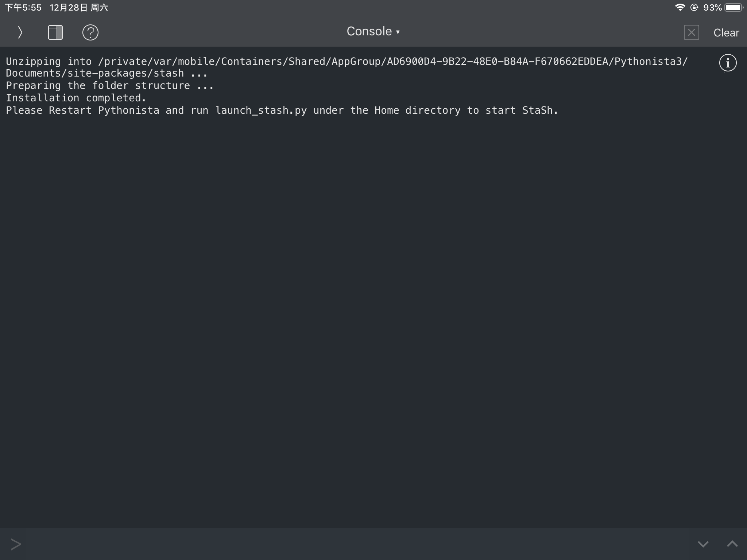Viewport: 747px width, 560px height.
Task: Click the boxed X icon beside Clear
Action: [x=691, y=32]
